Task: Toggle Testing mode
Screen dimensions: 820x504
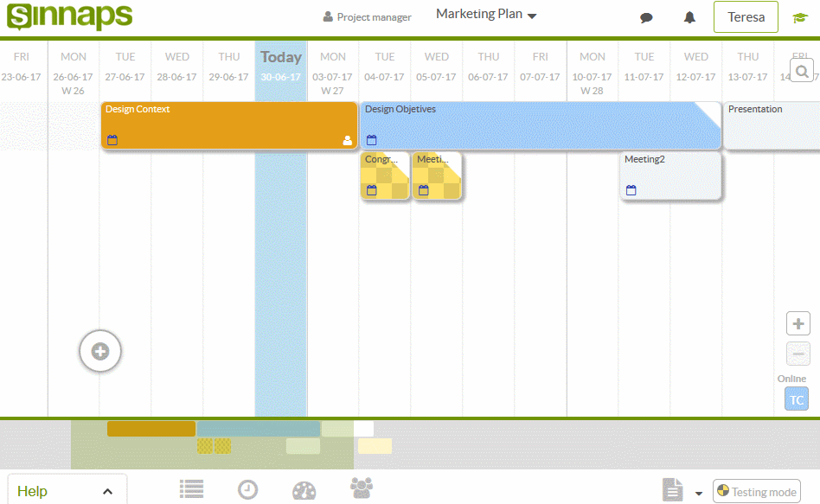Action: (756, 491)
